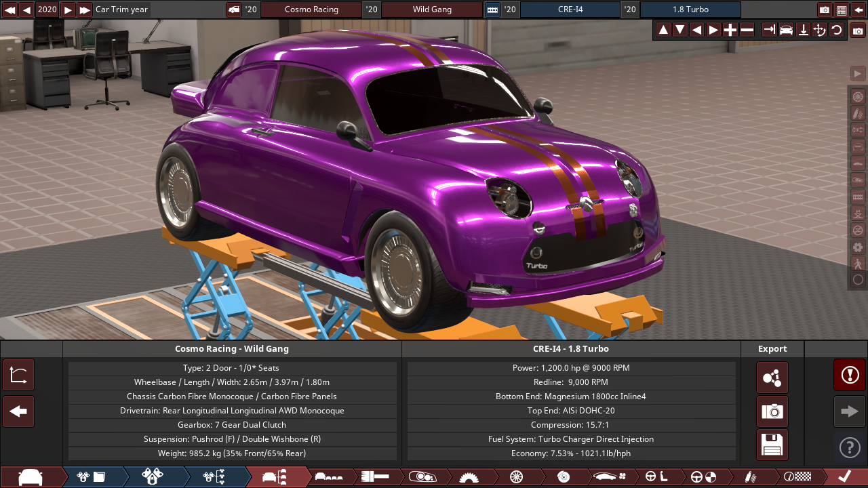Click the empty circle icon in side panel
Image resolution: width=868 pixels, height=488 pixels.
click(x=858, y=279)
